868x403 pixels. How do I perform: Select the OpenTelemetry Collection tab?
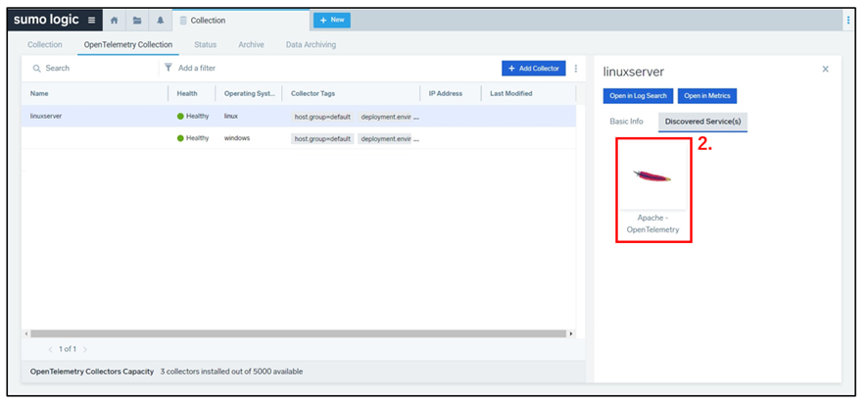(x=128, y=45)
